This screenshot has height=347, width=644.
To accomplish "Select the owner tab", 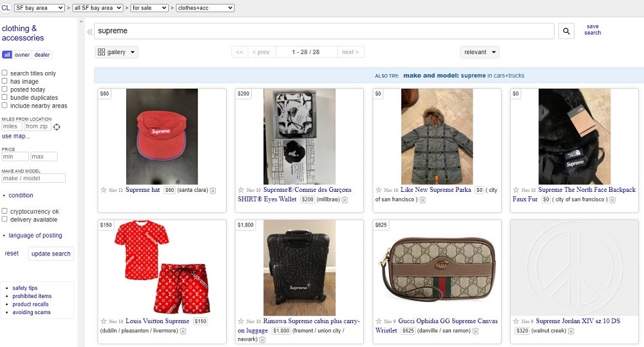I will click(22, 55).
